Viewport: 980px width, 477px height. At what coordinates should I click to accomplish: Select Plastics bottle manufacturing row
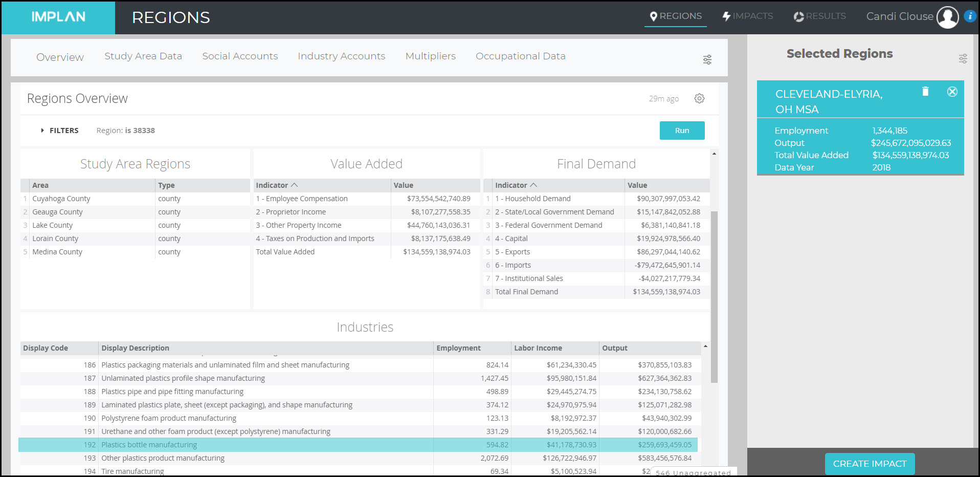pos(358,445)
